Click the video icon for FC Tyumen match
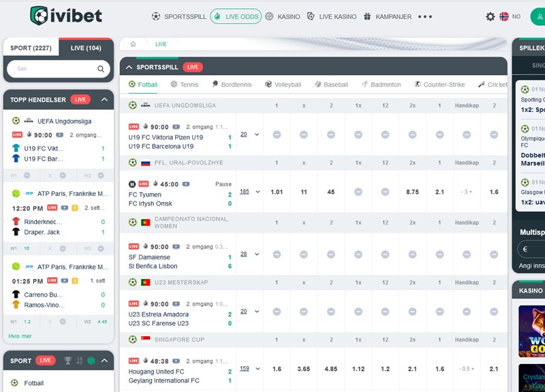Image resolution: width=545 pixels, height=392 pixels. click(186, 184)
